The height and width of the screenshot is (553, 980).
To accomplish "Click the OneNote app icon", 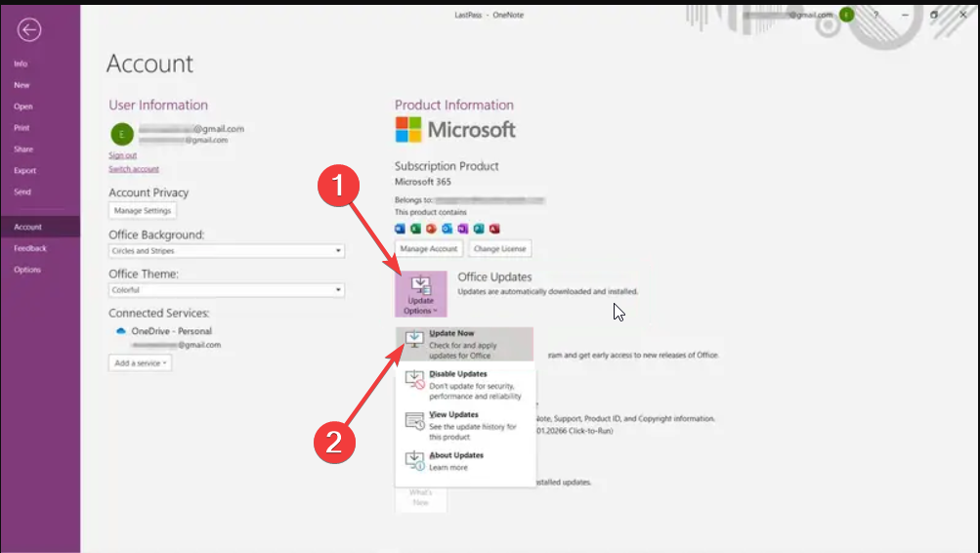I will pos(462,229).
